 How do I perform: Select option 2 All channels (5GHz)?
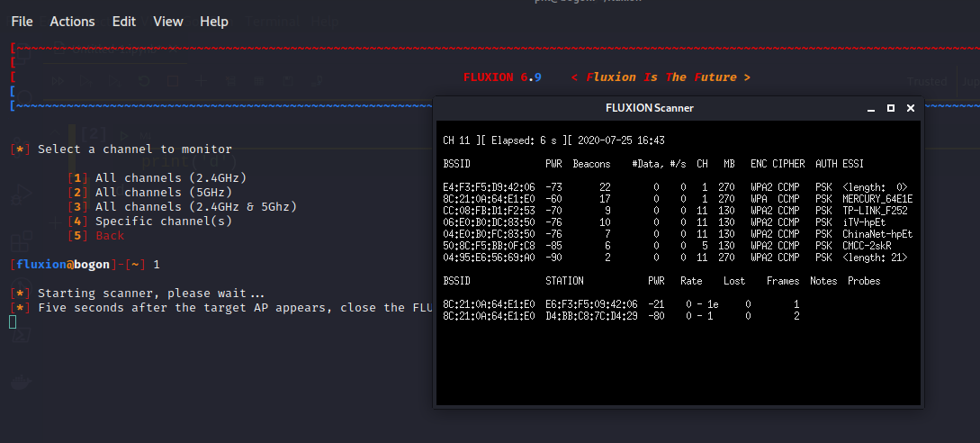point(150,192)
